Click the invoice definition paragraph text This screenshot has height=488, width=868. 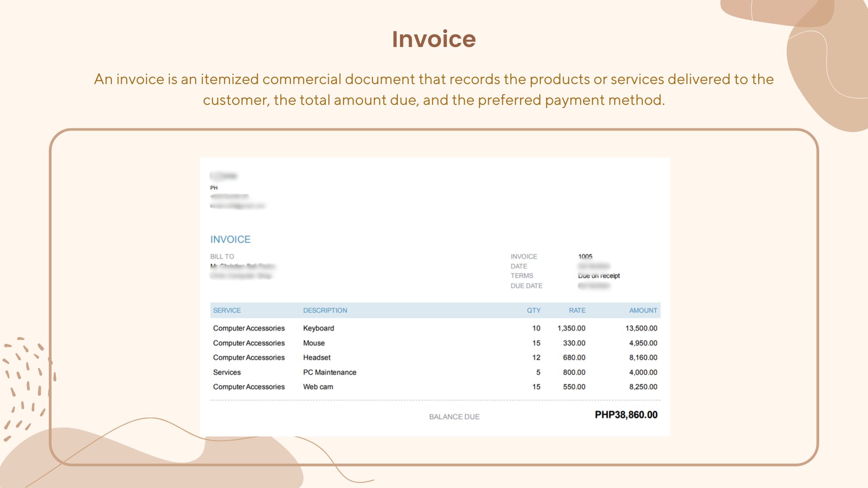coord(434,89)
